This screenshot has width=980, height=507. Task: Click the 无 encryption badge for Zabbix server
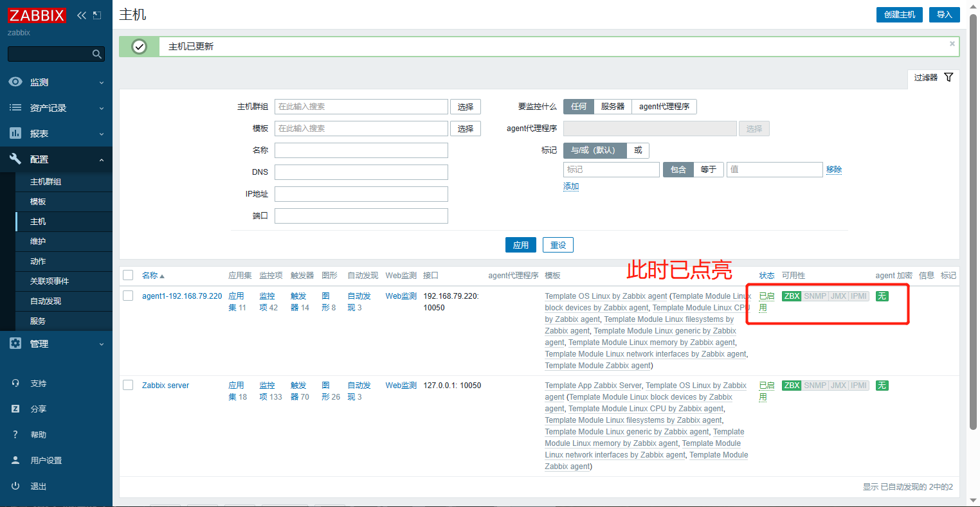(x=882, y=386)
